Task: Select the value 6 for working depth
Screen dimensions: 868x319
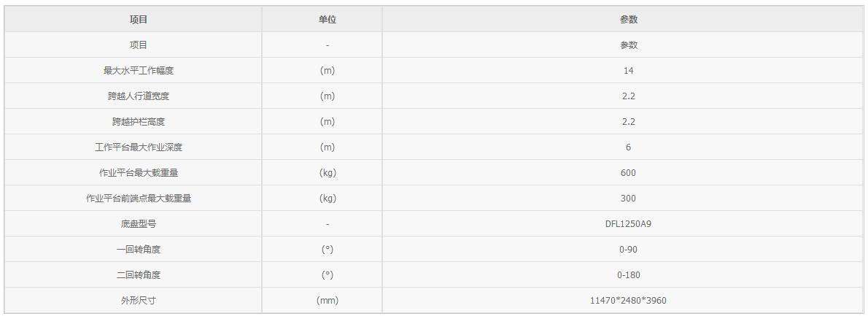Action: click(628, 147)
